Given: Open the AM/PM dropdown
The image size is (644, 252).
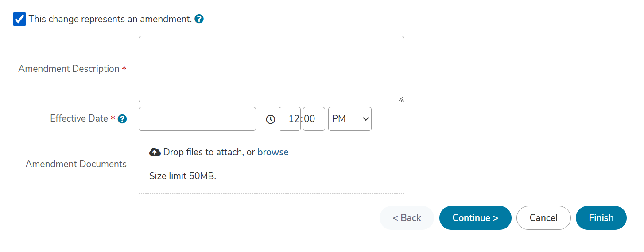Looking at the screenshot, I should 350,119.
